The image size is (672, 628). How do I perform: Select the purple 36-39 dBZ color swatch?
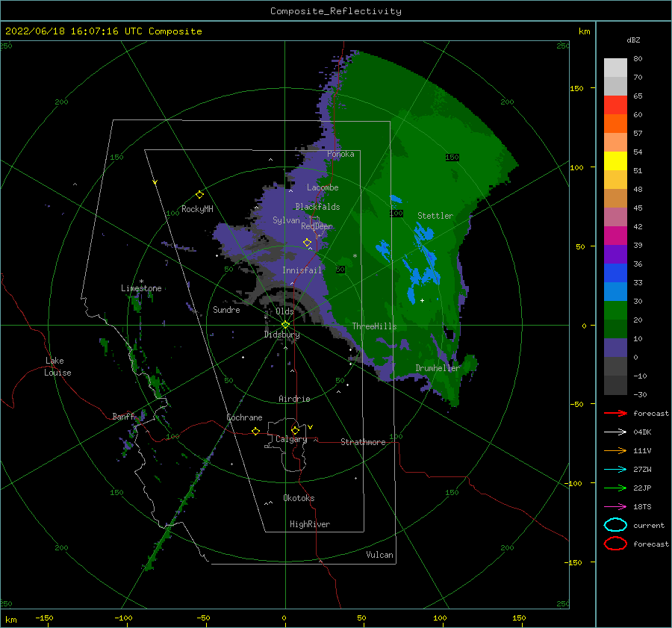coord(615,255)
